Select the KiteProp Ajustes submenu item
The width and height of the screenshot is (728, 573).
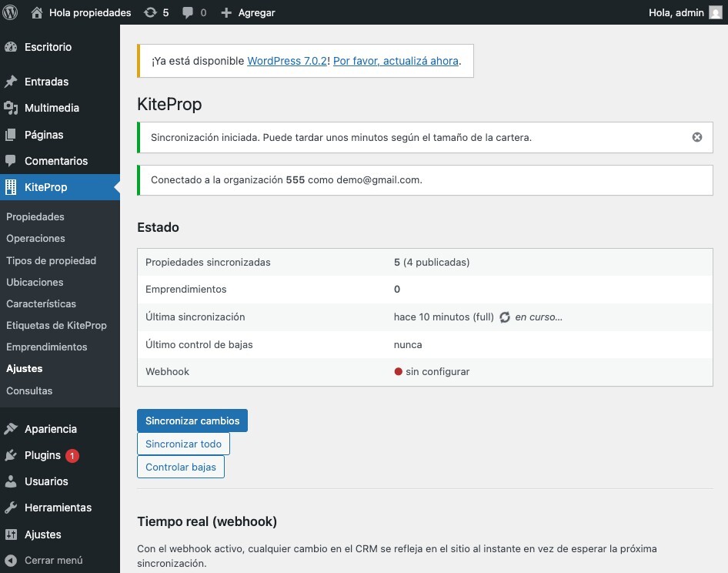coord(24,369)
